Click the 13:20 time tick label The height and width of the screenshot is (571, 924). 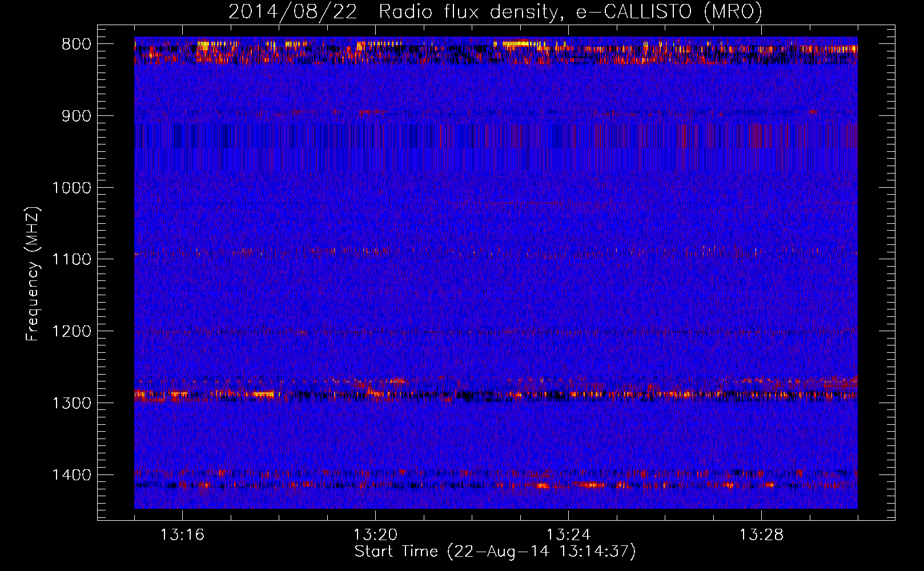(x=375, y=535)
